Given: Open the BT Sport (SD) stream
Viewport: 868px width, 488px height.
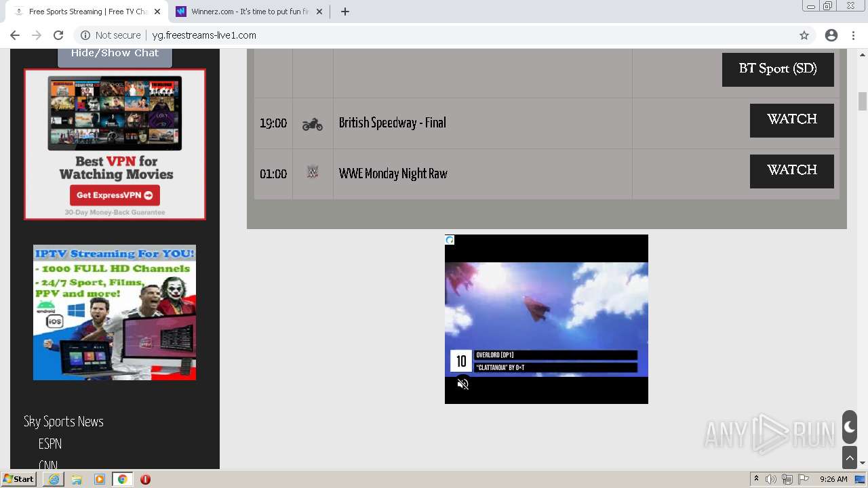Looking at the screenshot, I should (x=778, y=69).
